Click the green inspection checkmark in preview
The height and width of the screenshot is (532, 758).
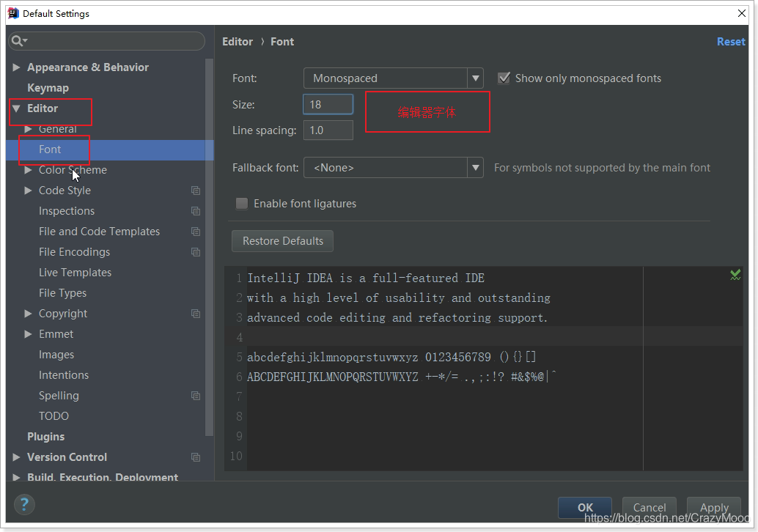click(735, 275)
